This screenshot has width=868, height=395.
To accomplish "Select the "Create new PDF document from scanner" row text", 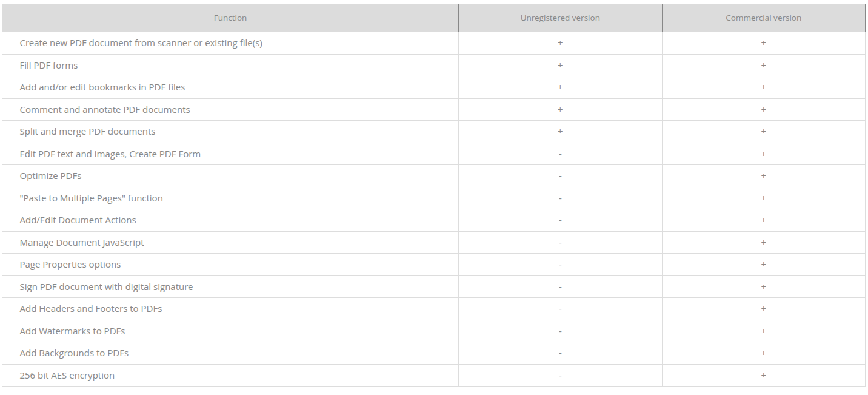I will click(141, 43).
